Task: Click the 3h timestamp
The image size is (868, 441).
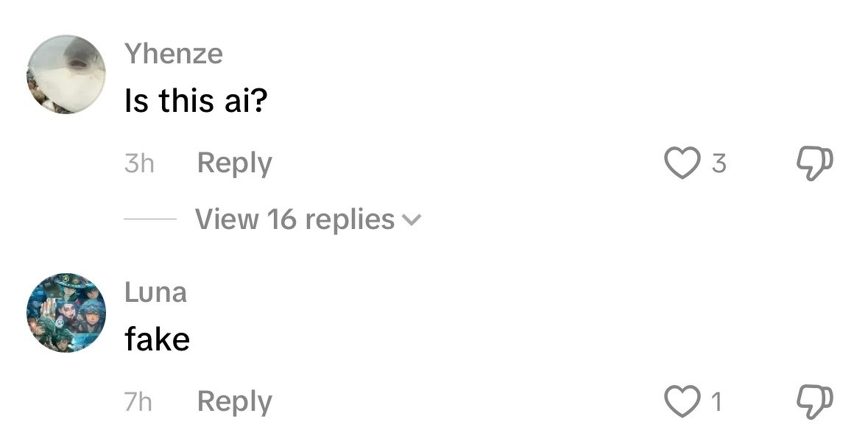Action: click(x=139, y=163)
